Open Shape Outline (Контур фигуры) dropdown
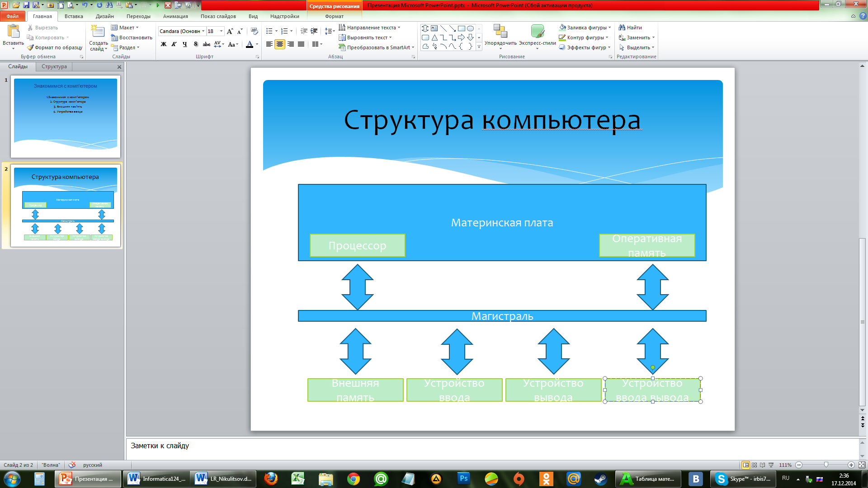Image resolution: width=868 pixels, height=488 pixels. click(x=584, y=38)
